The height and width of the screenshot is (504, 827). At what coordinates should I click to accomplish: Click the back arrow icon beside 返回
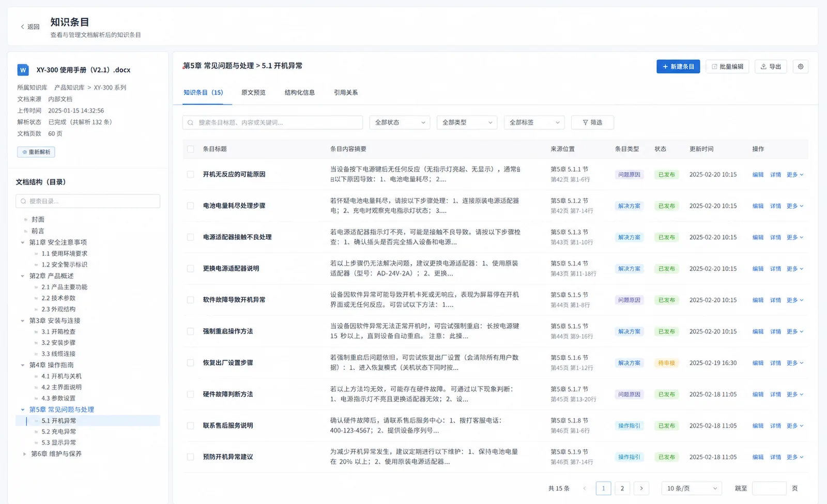click(22, 27)
